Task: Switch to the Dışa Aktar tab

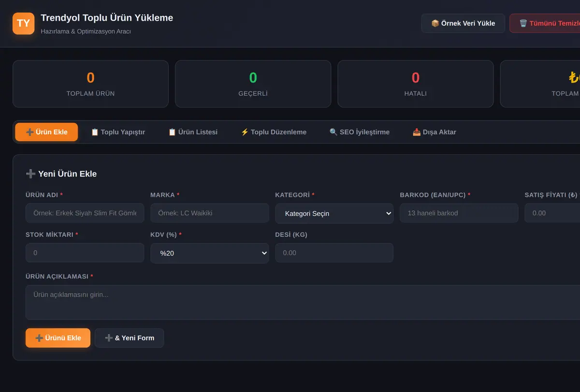Action: point(434,132)
